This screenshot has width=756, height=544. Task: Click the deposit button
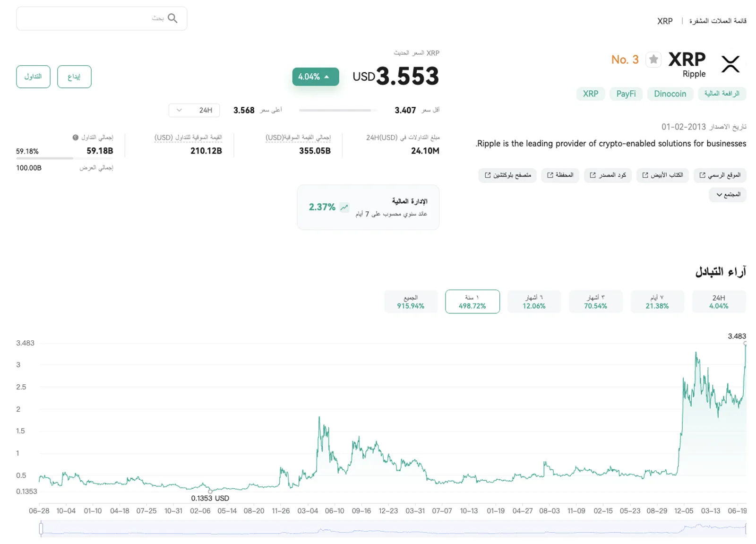pos(74,77)
